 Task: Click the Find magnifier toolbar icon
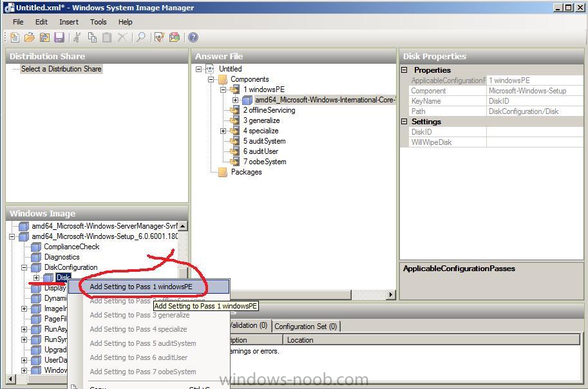(141, 37)
